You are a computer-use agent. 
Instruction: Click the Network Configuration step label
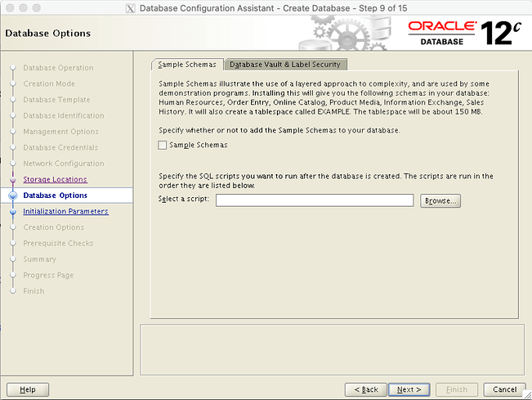click(x=64, y=164)
